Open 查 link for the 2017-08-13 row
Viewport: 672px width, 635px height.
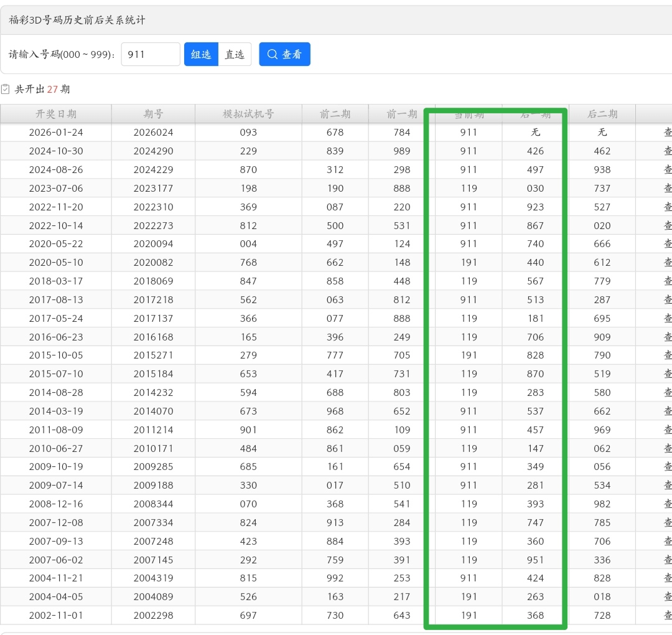[667, 299]
